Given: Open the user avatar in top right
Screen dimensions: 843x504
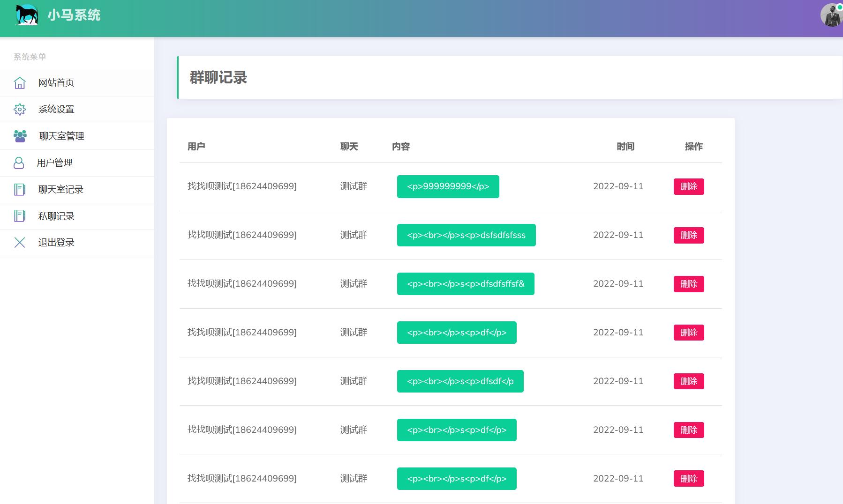Looking at the screenshot, I should tap(831, 15).
